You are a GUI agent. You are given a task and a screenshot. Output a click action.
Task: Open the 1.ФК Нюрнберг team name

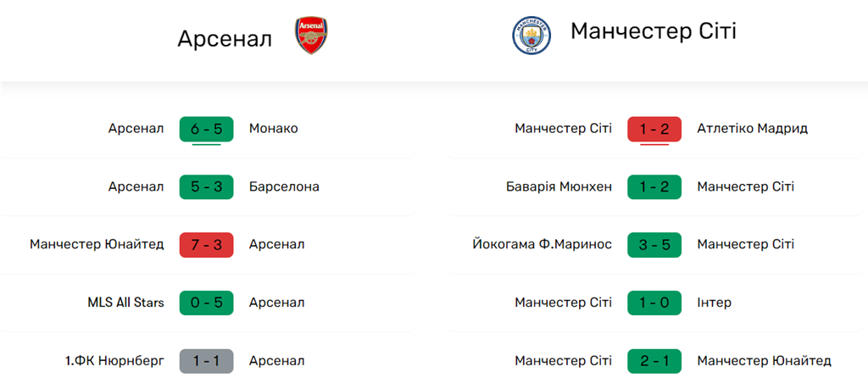(114, 361)
